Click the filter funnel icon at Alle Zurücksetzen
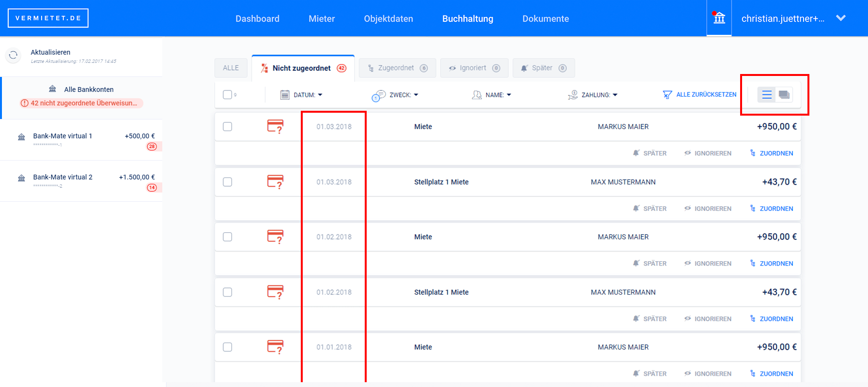The image size is (868, 387). coord(667,95)
